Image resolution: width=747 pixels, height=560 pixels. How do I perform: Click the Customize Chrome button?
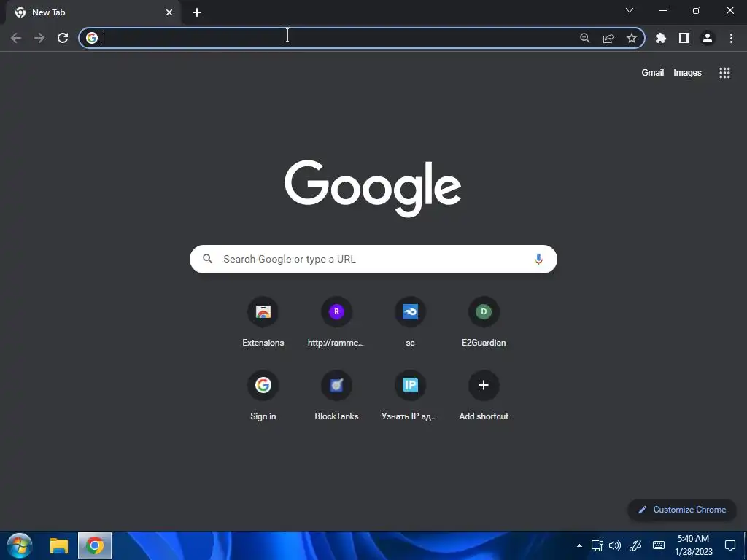(682, 510)
